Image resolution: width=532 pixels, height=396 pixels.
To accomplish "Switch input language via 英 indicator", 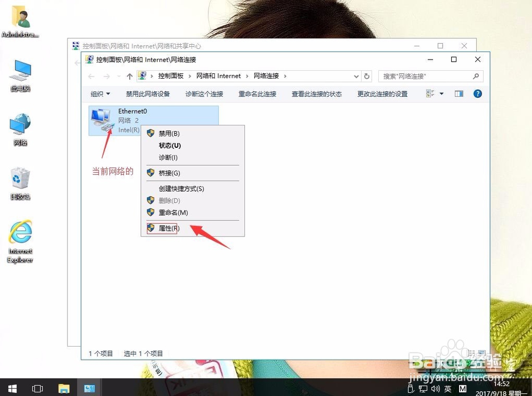I will pos(448,389).
